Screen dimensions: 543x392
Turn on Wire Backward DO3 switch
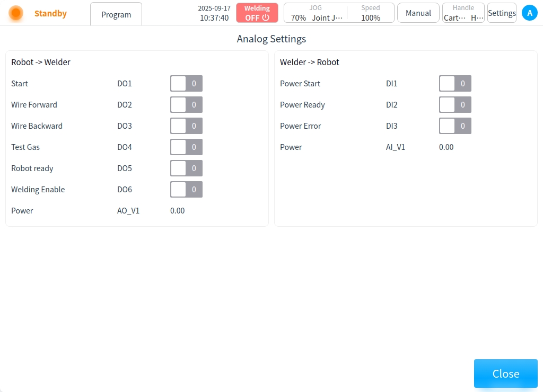pyautogui.click(x=186, y=126)
